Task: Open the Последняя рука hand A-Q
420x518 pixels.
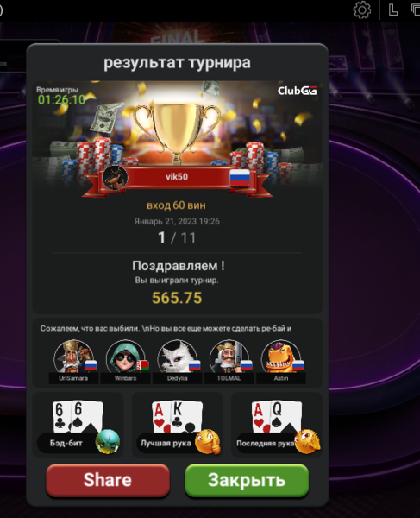Action: click(x=277, y=425)
